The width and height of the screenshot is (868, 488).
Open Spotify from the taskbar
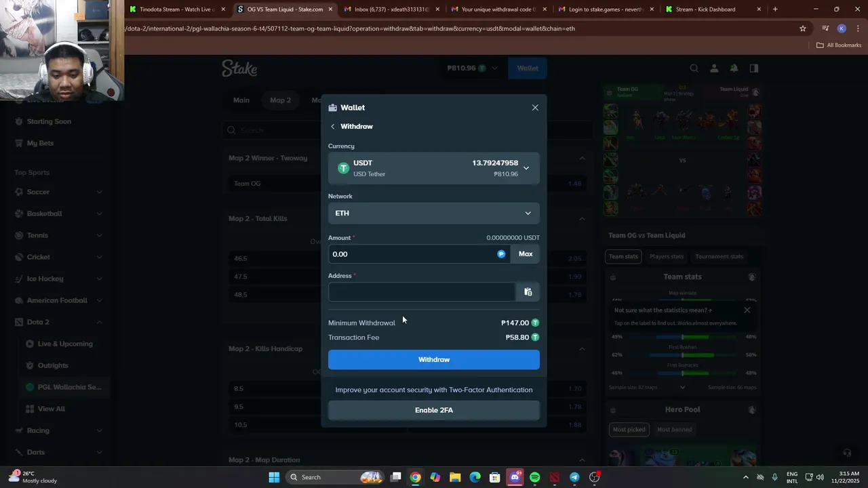(x=534, y=477)
